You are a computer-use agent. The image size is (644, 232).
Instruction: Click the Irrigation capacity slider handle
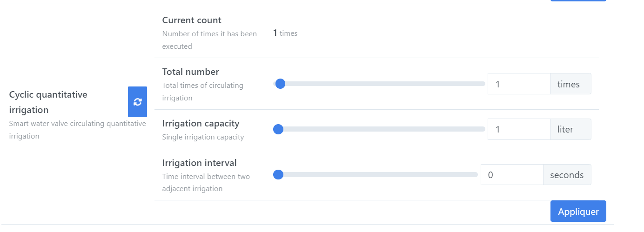(x=278, y=129)
